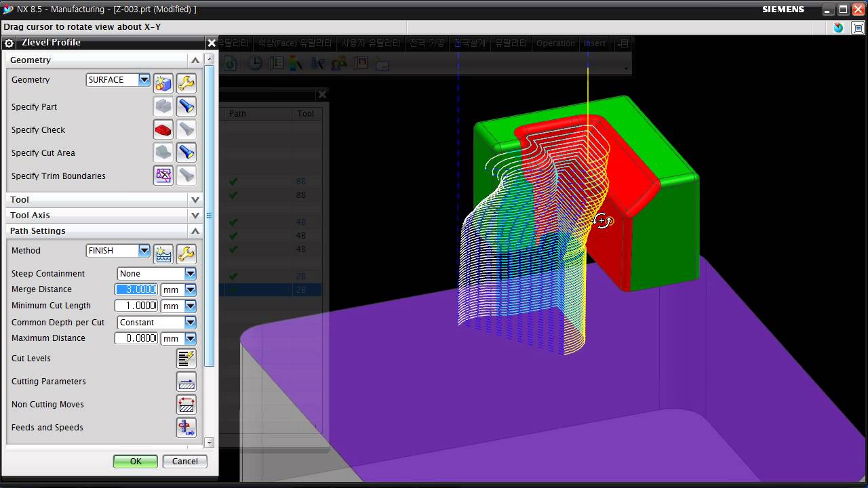Image resolution: width=868 pixels, height=488 pixels.
Task: Click the red-framed window icon in background toolbar
Action: (360, 63)
